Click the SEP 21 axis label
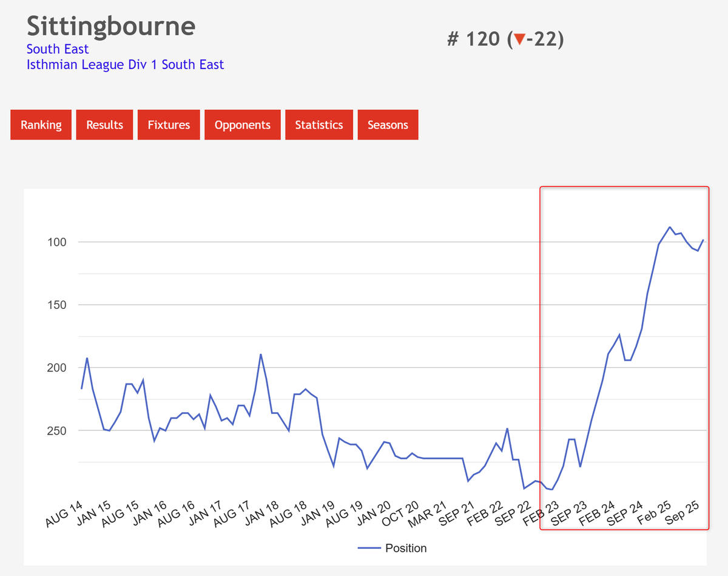 coord(457,513)
